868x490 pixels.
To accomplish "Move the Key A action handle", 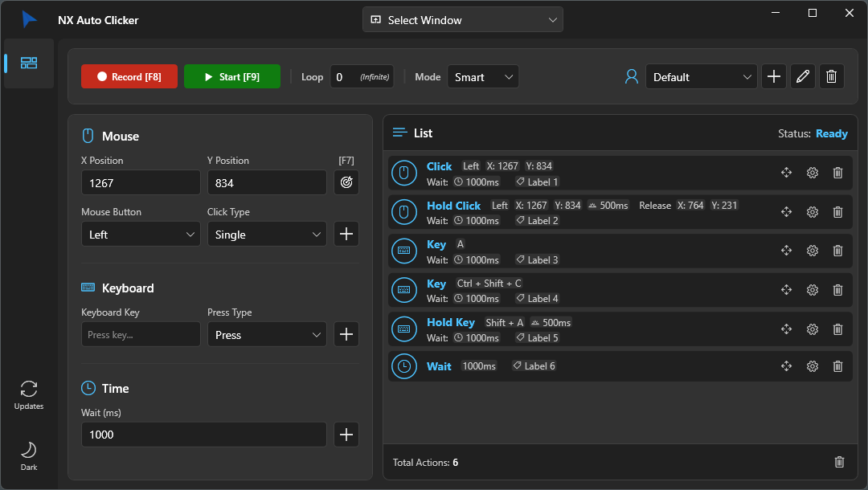I will tap(786, 251).
